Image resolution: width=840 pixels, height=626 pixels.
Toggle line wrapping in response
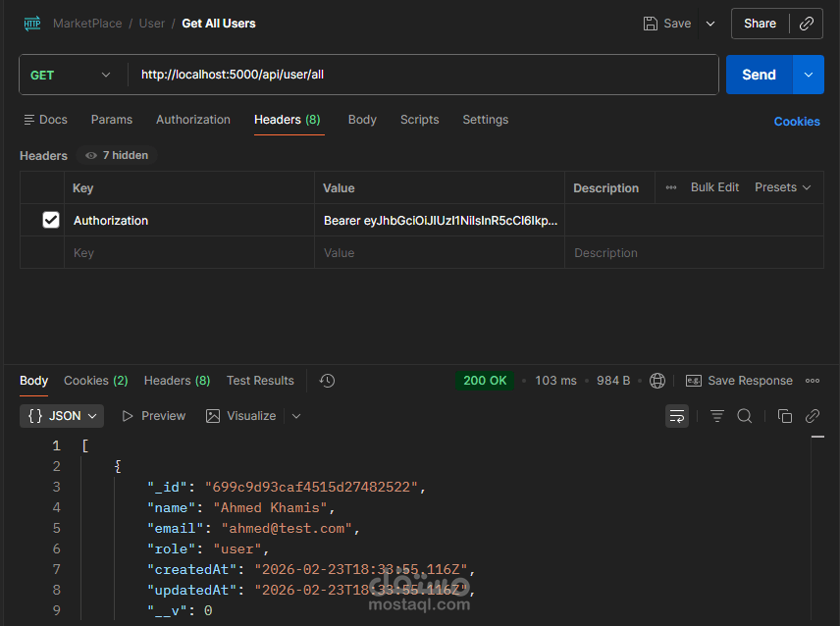tap(677, 416)
